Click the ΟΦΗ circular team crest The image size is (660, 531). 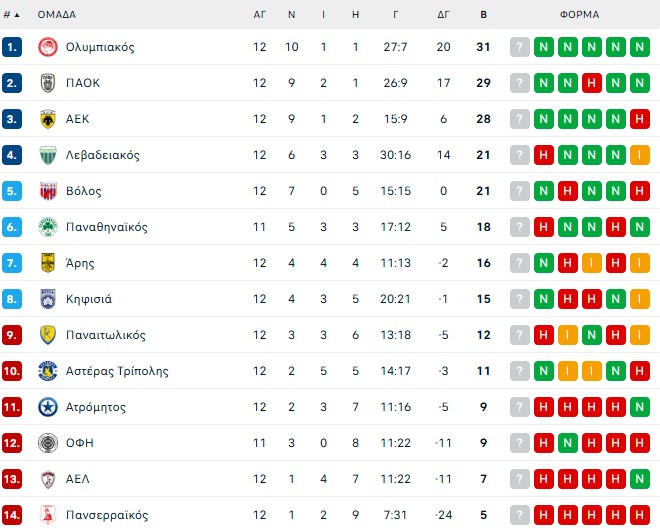click(46, 443)
